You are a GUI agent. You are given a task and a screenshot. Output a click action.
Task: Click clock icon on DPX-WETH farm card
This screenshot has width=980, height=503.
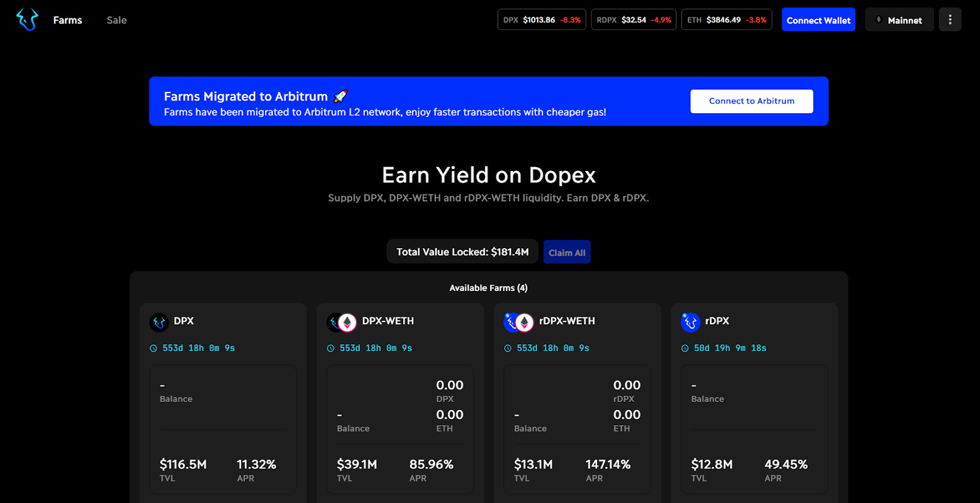click(x=330, y=348)
